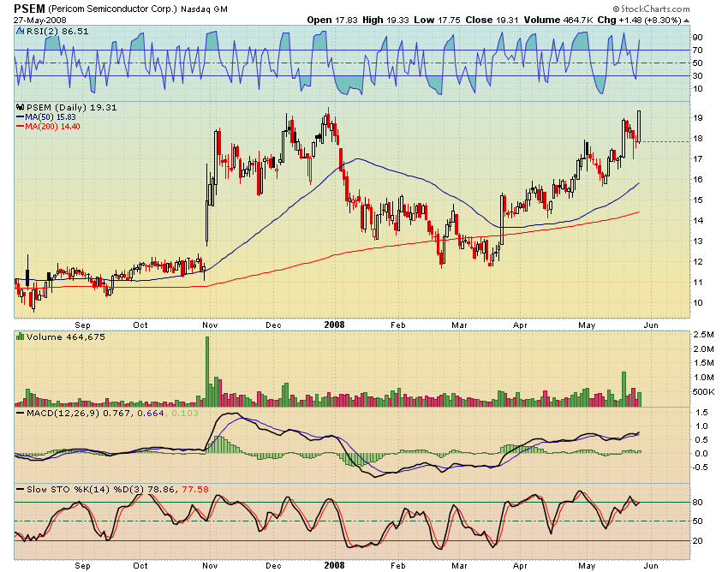Open the StockCharts.com link in the corner
728x572 pixels.
coord(655,9)
